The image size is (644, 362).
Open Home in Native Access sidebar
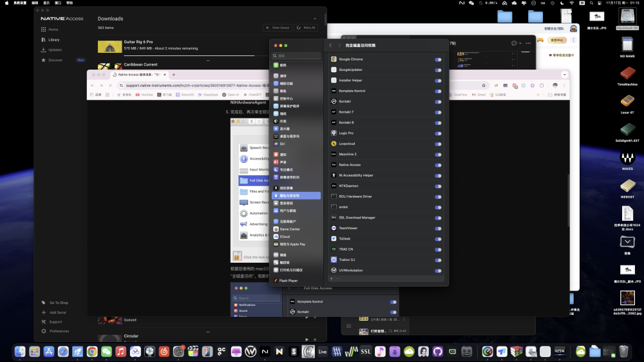pyautogui.click(x=53, y=30)
